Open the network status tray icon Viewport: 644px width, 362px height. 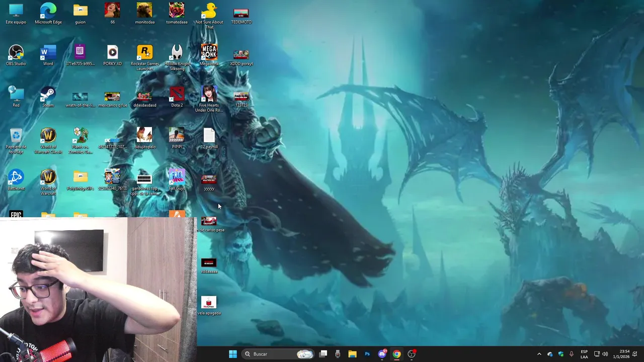tap(597, 354)
